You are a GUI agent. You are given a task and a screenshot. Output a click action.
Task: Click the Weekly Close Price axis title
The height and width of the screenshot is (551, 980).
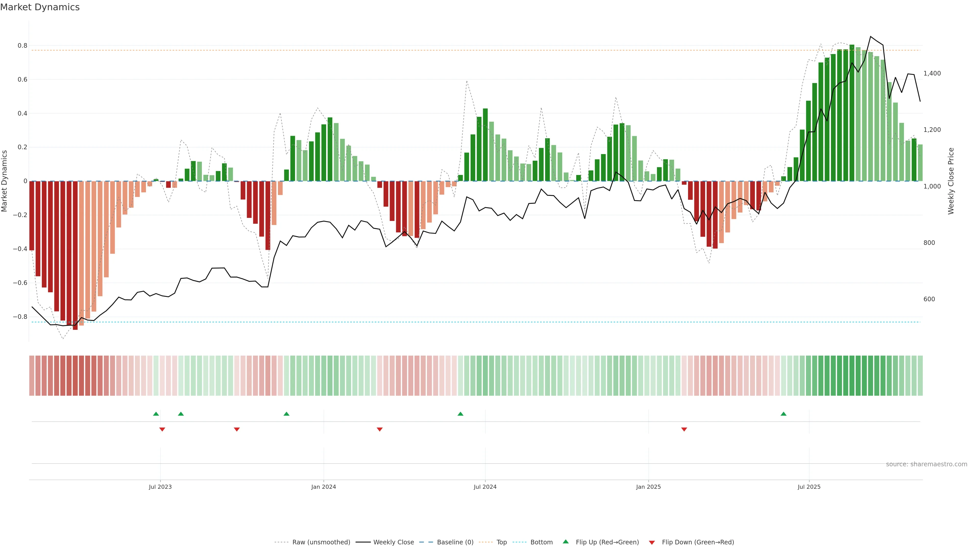[951, 181]
